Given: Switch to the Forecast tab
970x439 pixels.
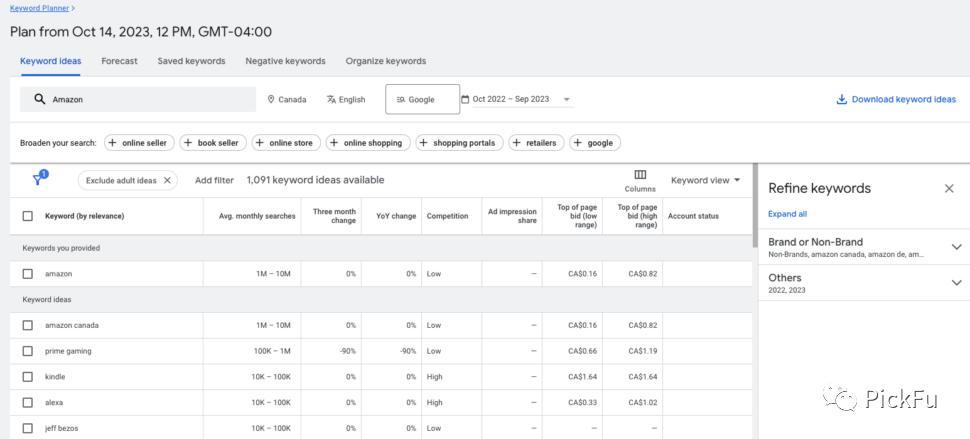Looking at the screenshot, I should click(x=119, y=61).
